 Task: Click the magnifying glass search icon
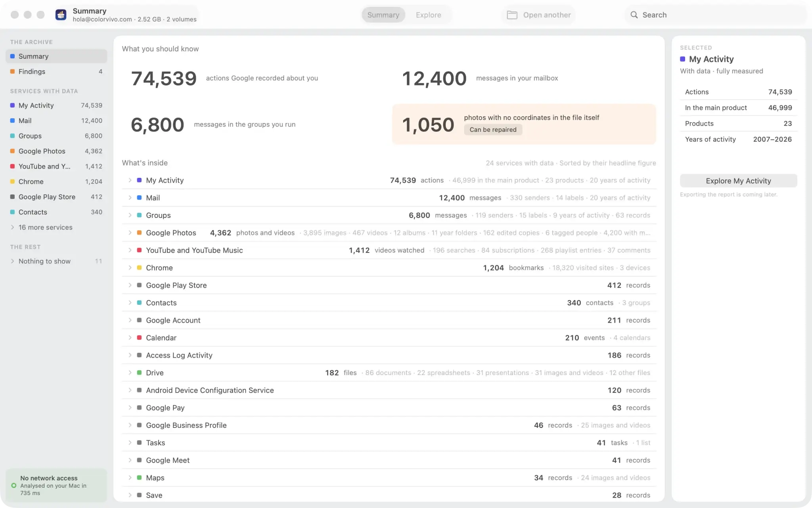(634, 15)
